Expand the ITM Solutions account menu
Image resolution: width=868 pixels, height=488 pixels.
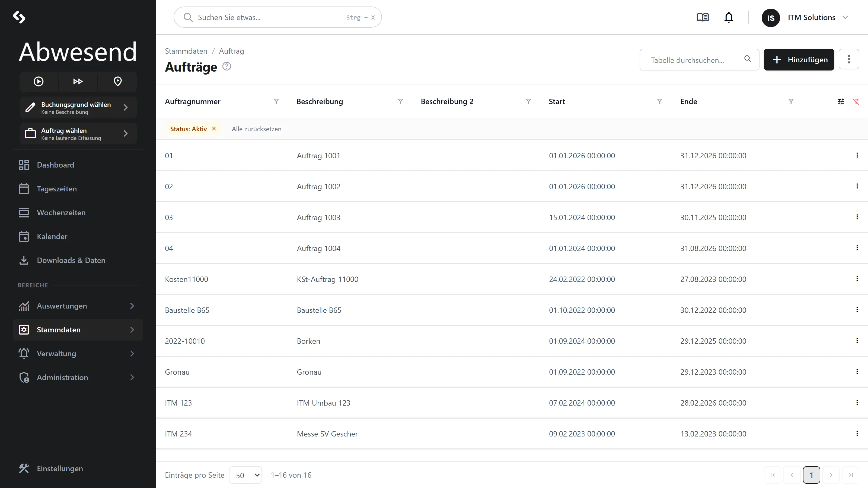pos(845,17)
